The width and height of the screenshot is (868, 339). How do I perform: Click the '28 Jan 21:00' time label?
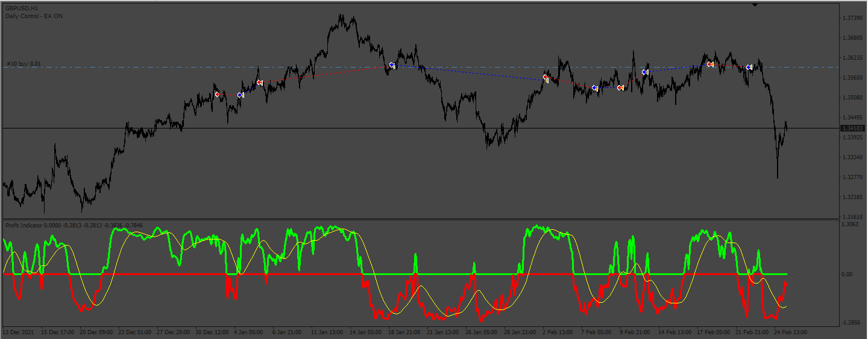tap(521, 332)
